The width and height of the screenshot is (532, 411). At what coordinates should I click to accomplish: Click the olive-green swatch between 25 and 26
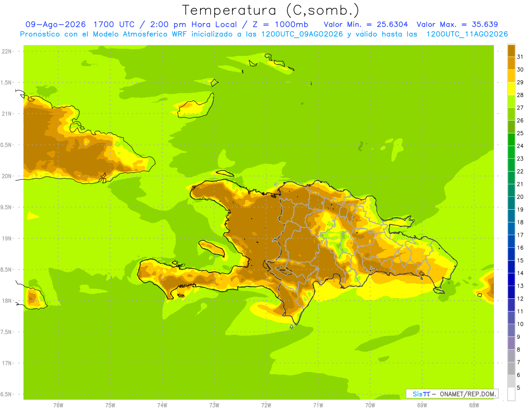point(511,127)
